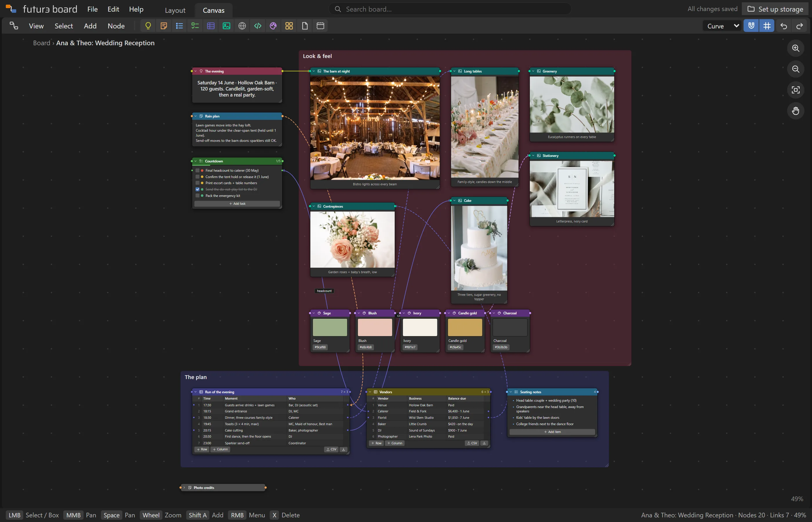Screen dimensions: 812x522
Task: Add a code node from toolbar
Action: click(258, 26)
